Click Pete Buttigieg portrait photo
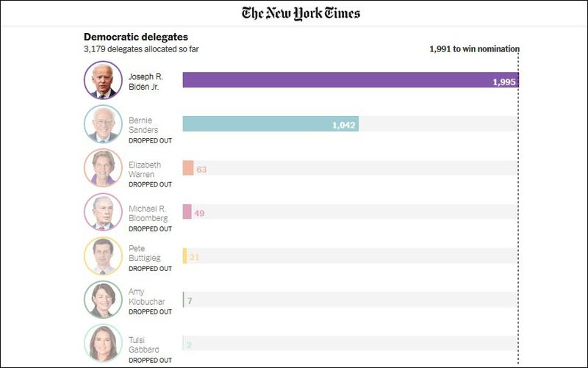The width and height of the screenshot is (588, 368). [103, 256]
